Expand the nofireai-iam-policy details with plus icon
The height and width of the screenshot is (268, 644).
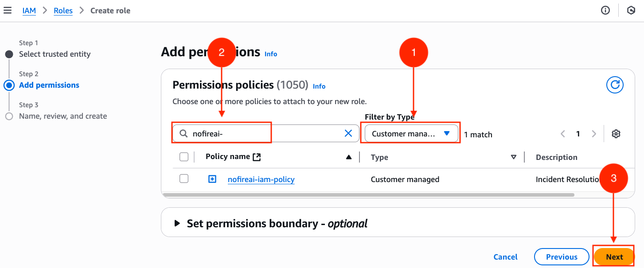coord(212,179)
